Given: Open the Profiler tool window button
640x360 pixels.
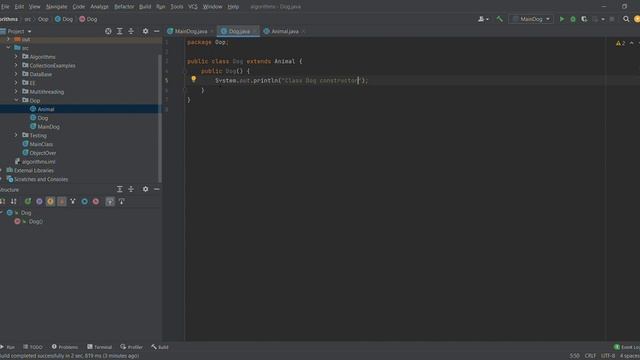Looking at the screenshot, I should coord(131,347).
